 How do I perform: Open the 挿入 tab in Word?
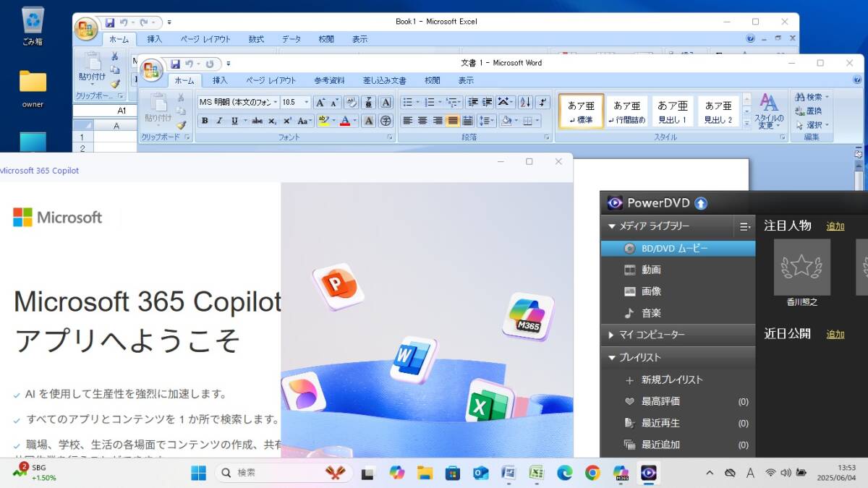tap(220, 80)
